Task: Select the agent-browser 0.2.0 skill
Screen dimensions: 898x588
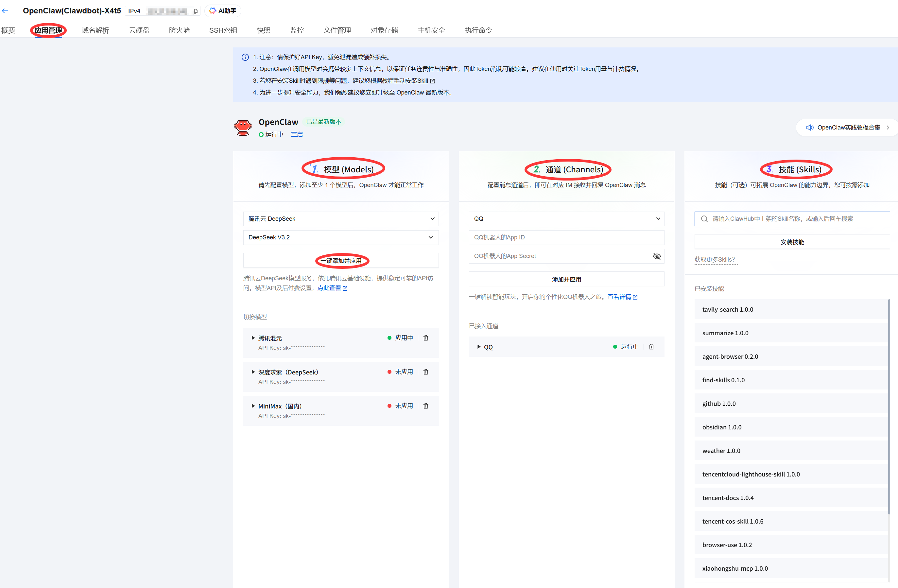Action: 791,357
